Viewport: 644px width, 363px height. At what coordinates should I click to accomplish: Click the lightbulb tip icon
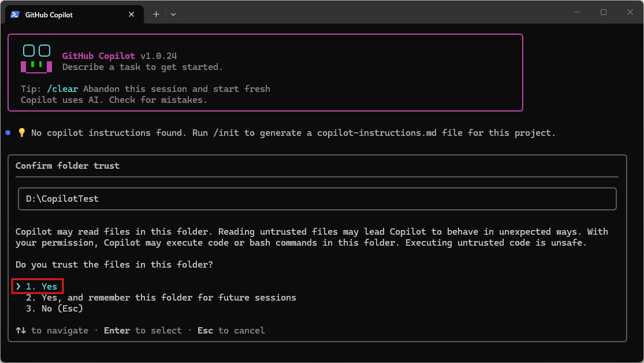(22, 133)
